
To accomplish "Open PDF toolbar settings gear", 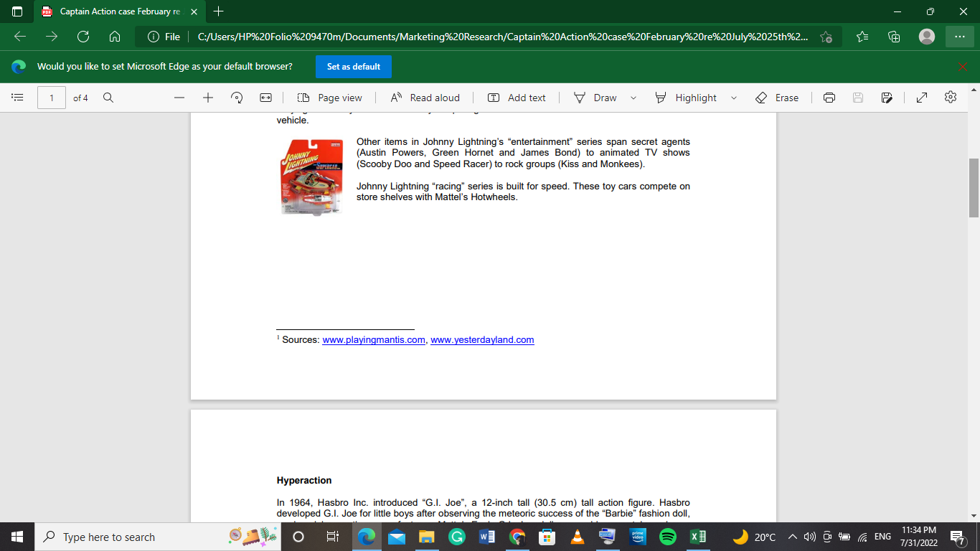I will 951,98.
